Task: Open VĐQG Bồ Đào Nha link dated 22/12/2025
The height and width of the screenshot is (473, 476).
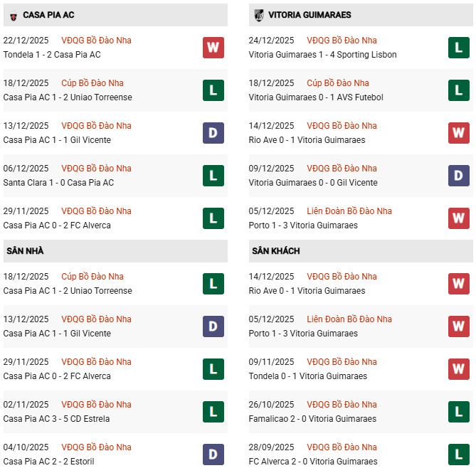Action: point(96,41)
